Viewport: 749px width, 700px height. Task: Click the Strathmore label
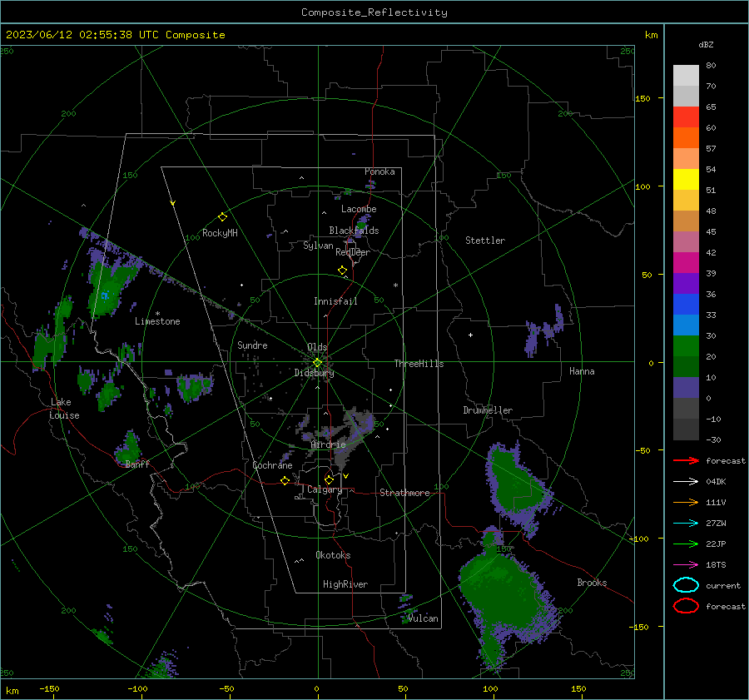[404, 493]
